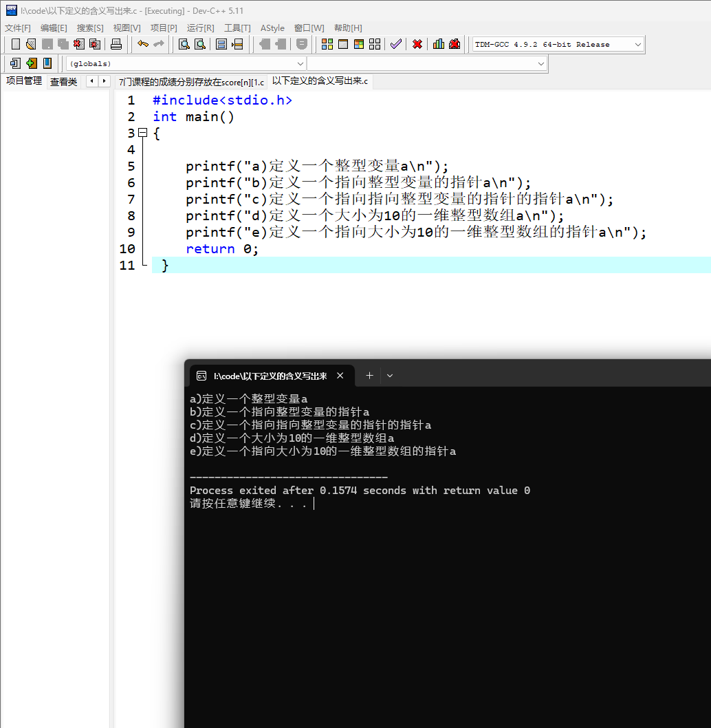711x728 pixels.
Task: Click the red X stop execution icon
Action: (417, 44)
